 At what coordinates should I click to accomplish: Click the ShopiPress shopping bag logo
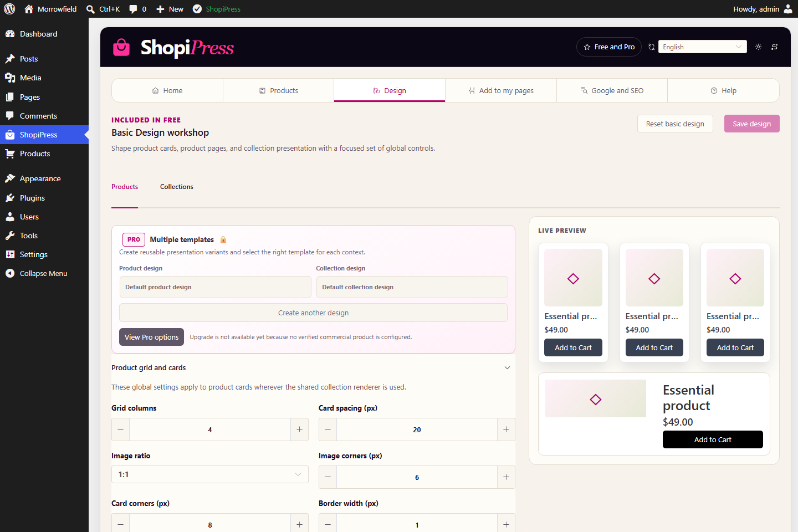click(121, 47)
